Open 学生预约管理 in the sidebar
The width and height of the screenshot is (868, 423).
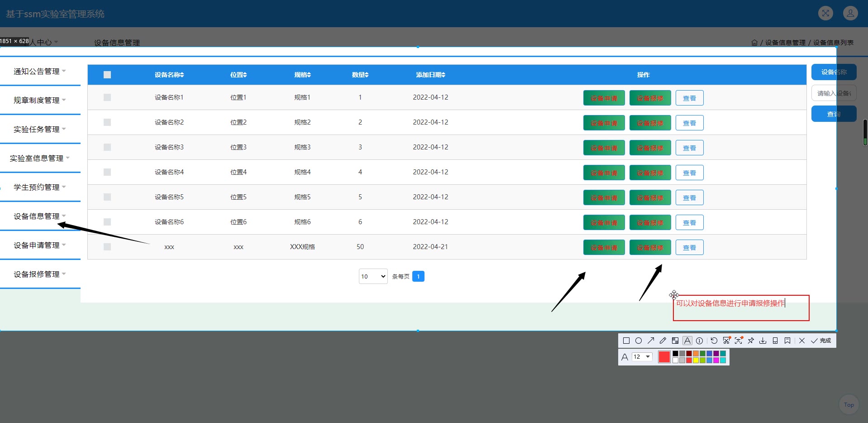click(40, 187)
